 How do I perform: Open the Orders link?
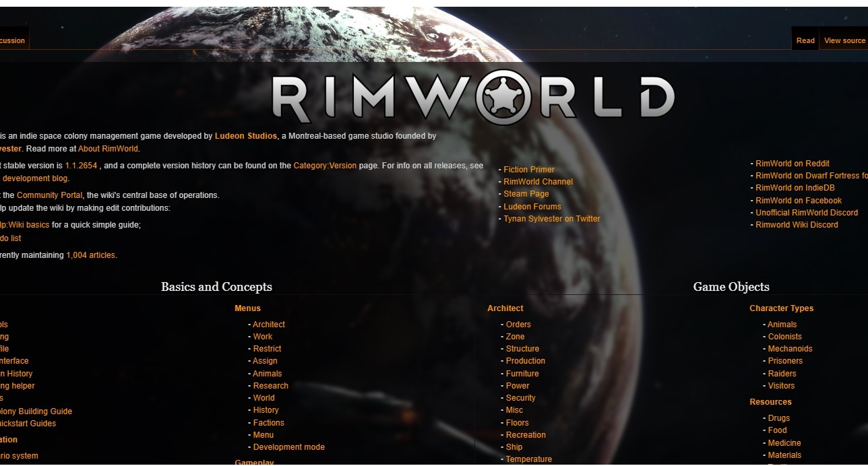pyautogui.click(x=518, y=325)
